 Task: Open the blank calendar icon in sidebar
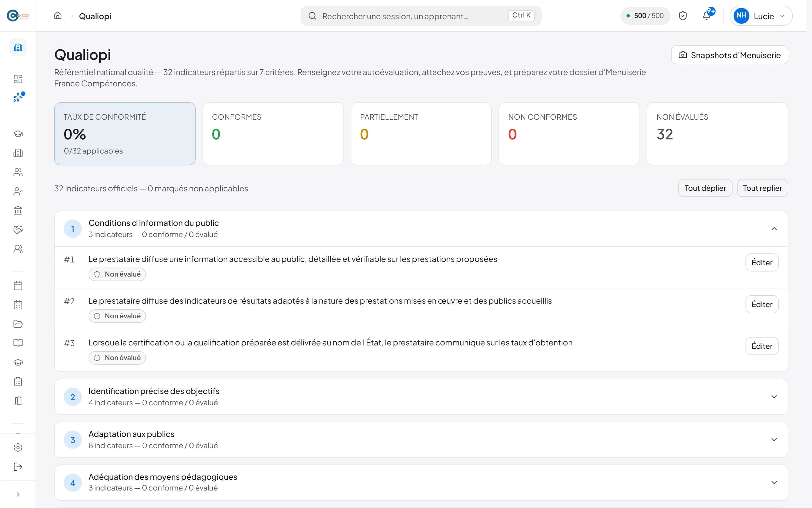point(18,286)
